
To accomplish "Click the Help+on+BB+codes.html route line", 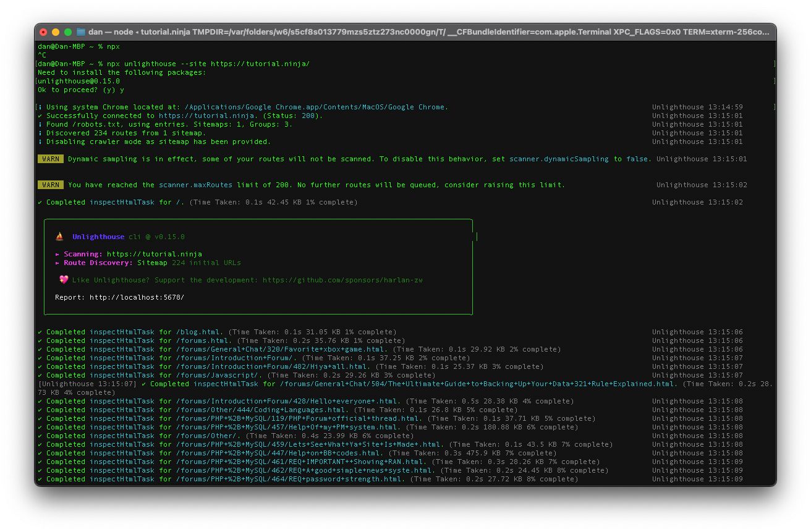I will point(297,453).
